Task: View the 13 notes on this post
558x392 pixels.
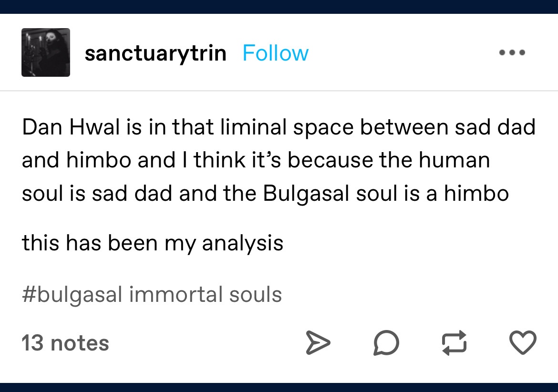Action: pos(65,343)
